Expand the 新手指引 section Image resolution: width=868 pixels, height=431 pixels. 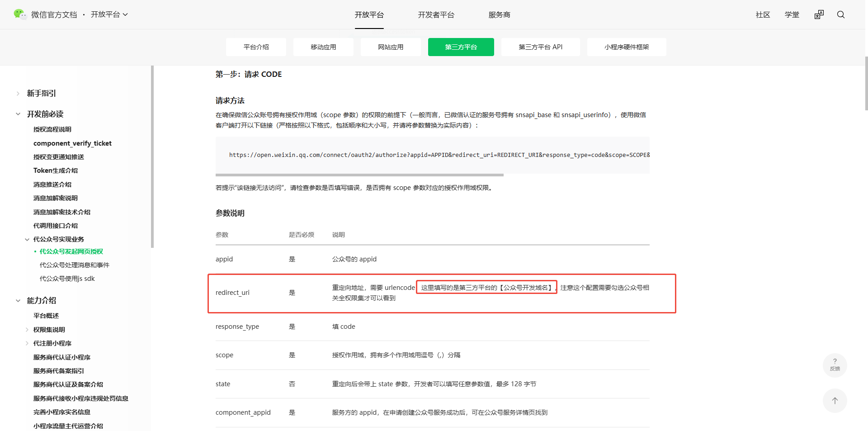coord(18,94)
